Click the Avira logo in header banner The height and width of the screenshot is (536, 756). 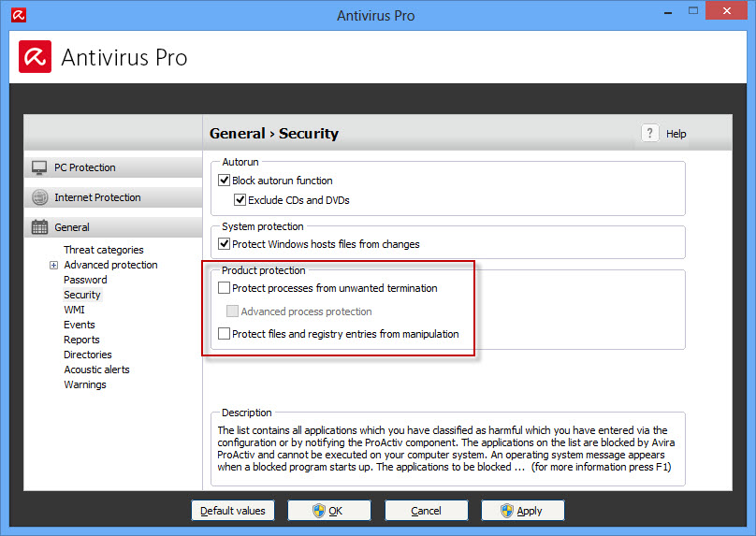point(36,57)
